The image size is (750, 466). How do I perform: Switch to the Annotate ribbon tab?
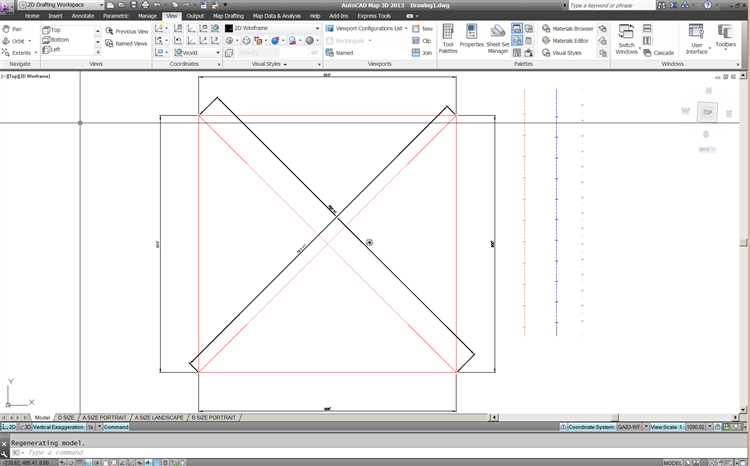83,16
